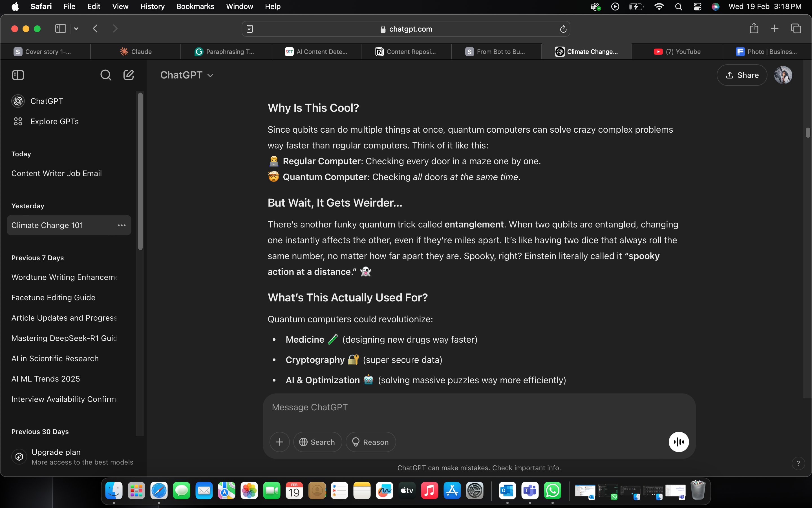Switch to YouTube tab
The image size is (812, 508).
click(677, 51)
